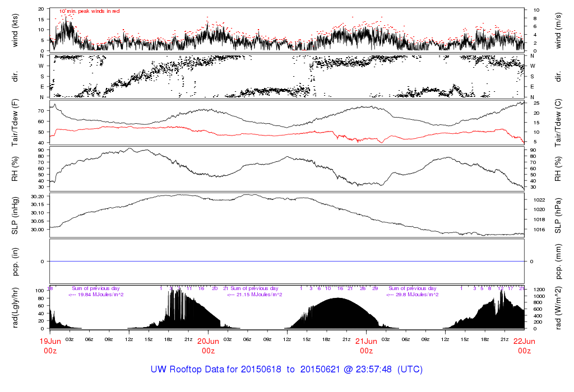Click the '10 min. peak winds in red' legend text
The width and height of the screenshot is (574, 392).
tap(90, 11)
